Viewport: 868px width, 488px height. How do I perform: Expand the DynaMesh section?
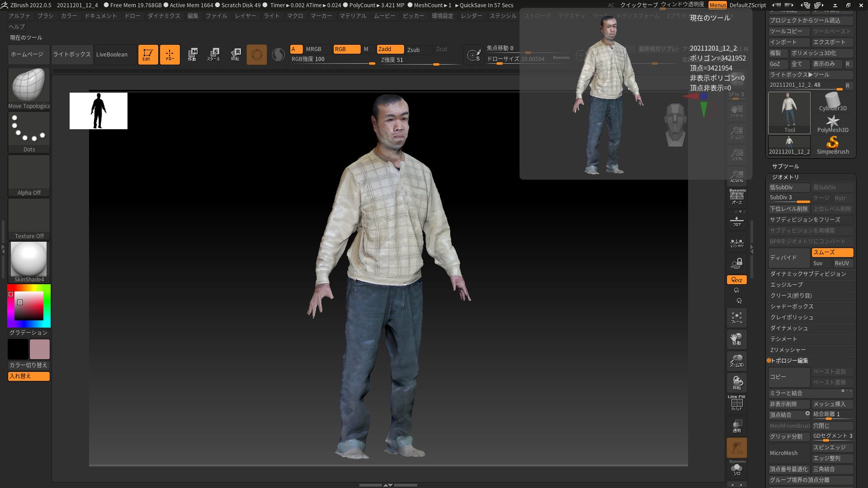[x=789, y=328]
